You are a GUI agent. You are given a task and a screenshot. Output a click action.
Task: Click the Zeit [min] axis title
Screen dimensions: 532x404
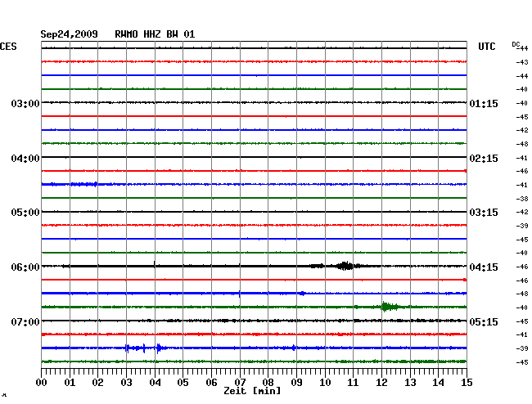coord(252,391)
